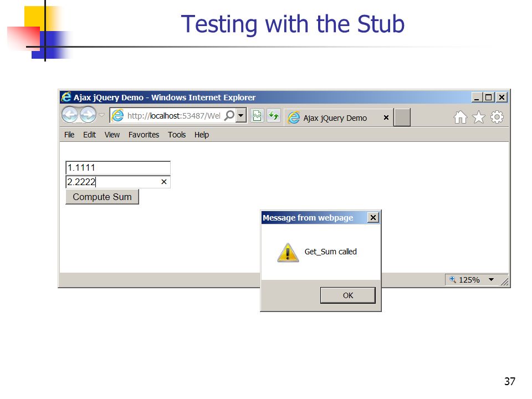Close the Message from webpage dialog
Image resolution: width=532 pixels, height=399 pixels.
(x=373, y=217)
